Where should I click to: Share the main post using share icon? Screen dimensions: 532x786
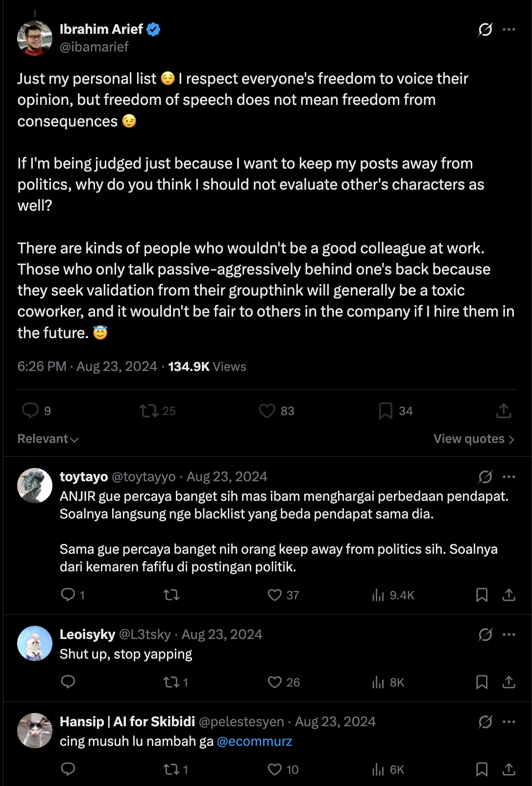pos(504,411)
